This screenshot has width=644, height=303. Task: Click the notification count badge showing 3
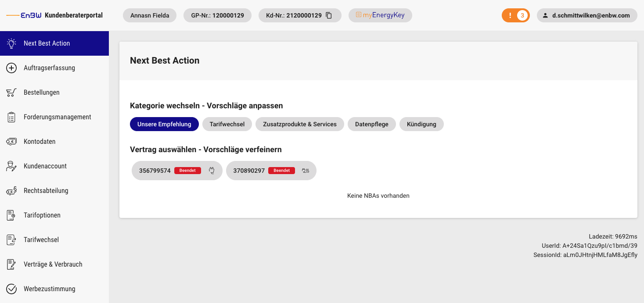522,16
